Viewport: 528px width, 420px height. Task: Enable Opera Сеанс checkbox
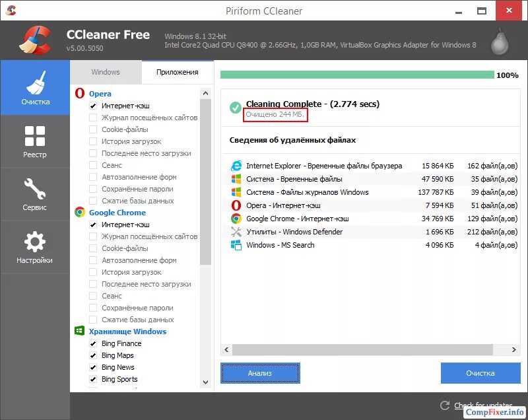93,165
